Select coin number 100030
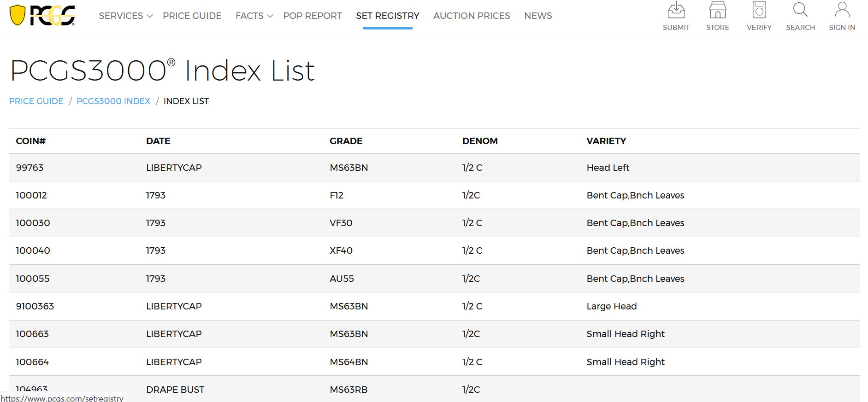868x402 pixels. 33,223
